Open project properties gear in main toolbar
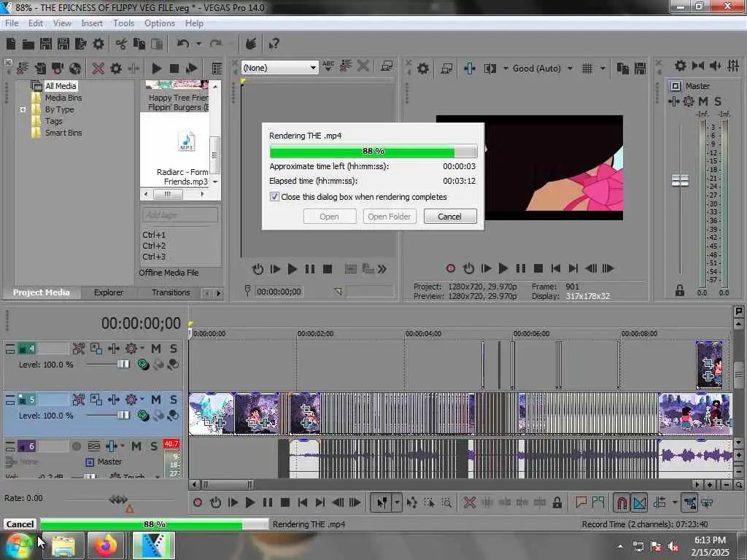 coord(98,44)
